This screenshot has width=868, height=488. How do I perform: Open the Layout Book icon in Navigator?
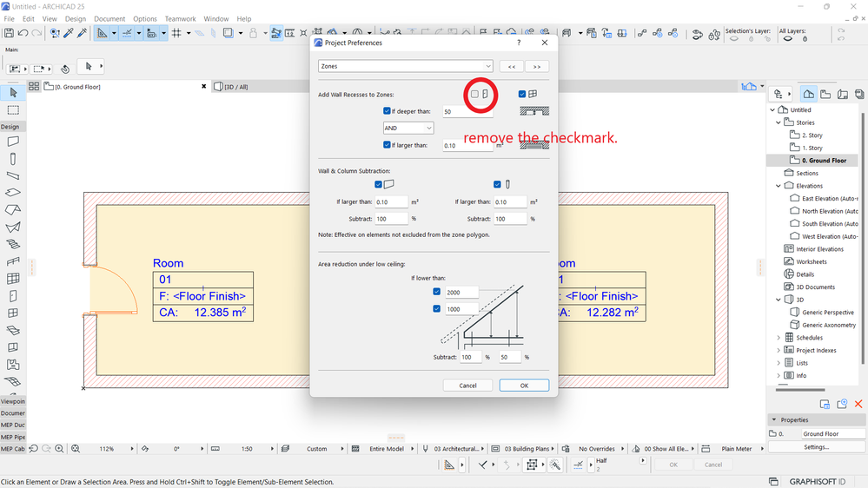pyautogui.click(x=843, y=94)
